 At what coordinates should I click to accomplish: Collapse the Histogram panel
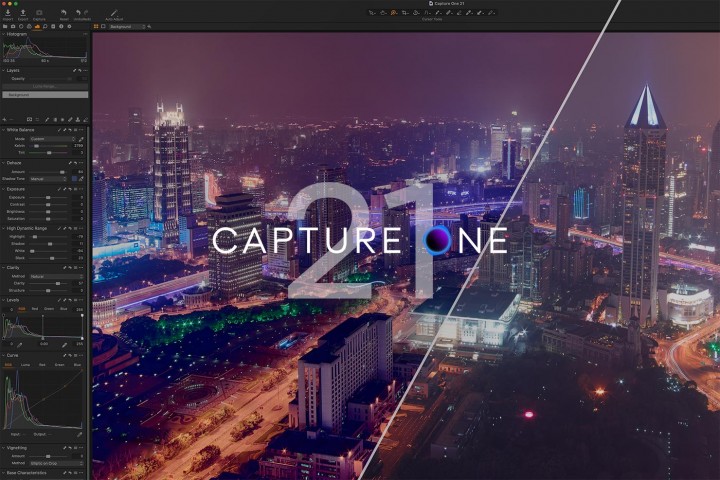point(3,34)
